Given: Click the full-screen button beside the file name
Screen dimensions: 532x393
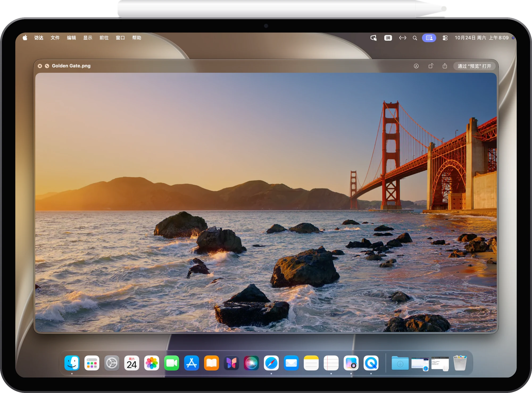Looking at the screenshot, I should [47, 66].
